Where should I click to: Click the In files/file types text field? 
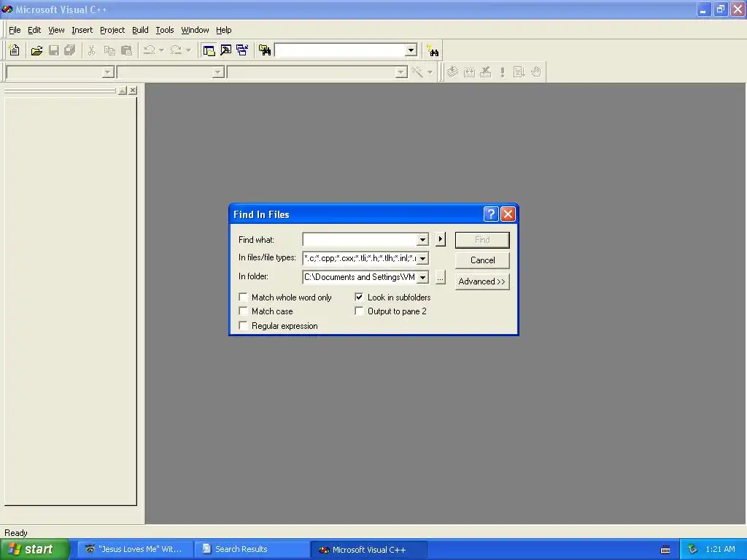[x=360, y=259]
